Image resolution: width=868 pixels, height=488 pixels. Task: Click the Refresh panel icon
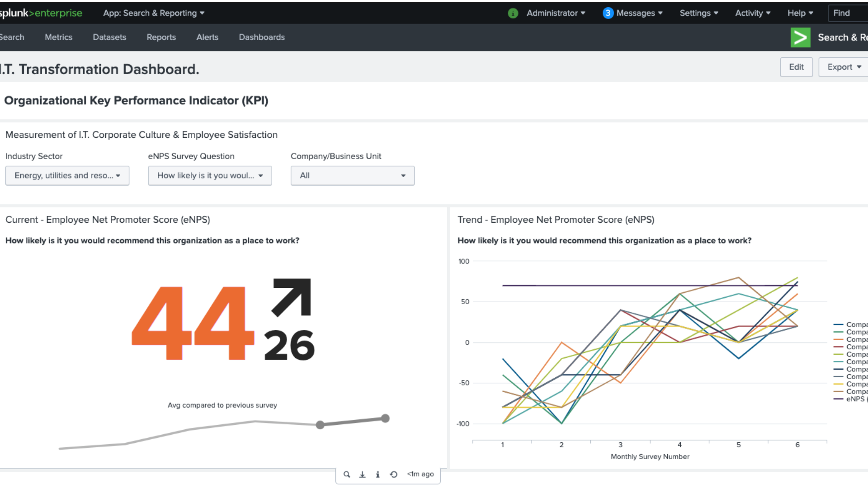point(394,474)
